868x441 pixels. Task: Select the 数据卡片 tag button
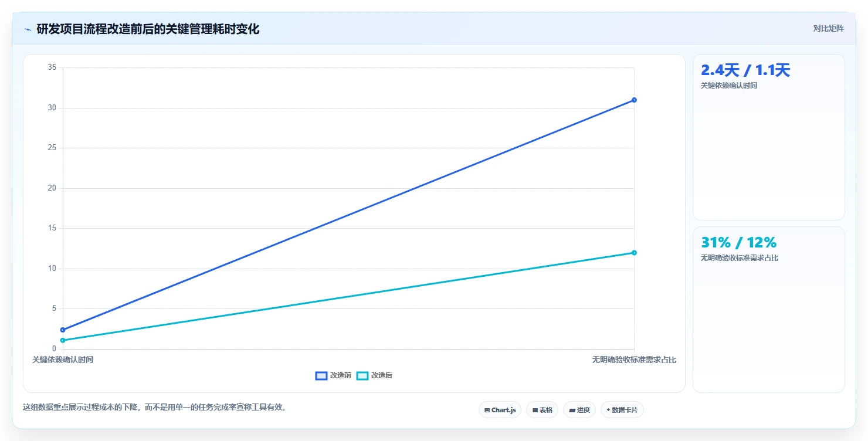622,410
